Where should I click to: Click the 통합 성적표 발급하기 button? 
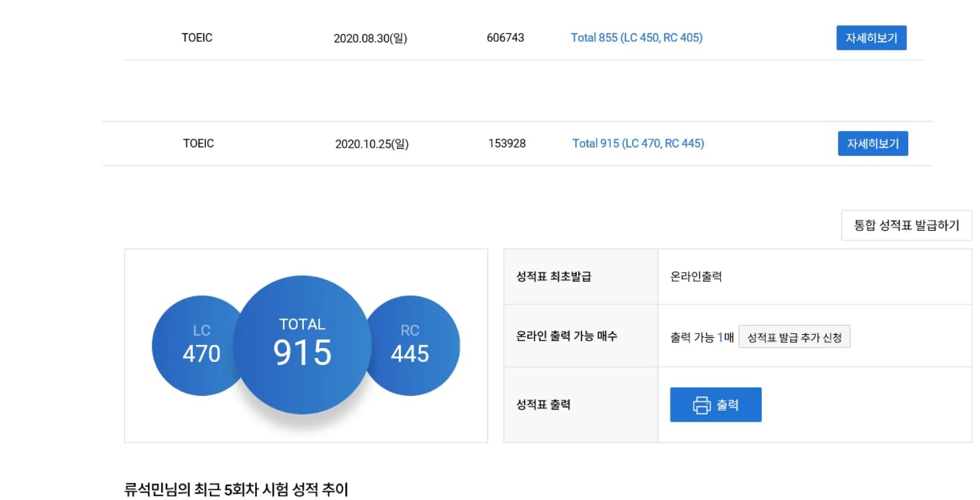[906, 225]
